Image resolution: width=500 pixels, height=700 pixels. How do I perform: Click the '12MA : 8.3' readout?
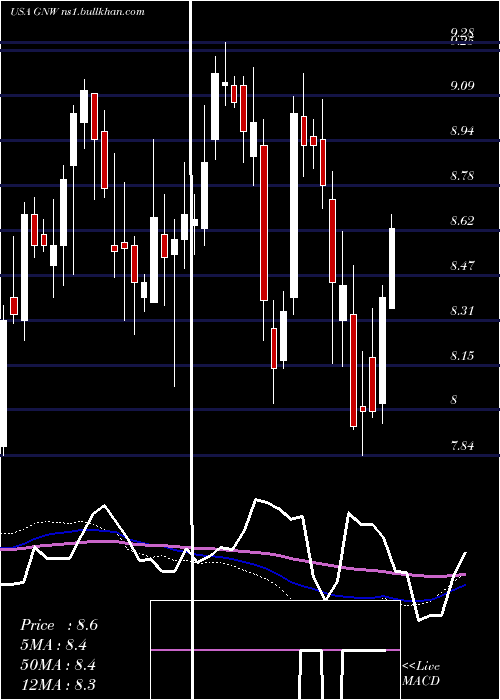tap(58, 684)
